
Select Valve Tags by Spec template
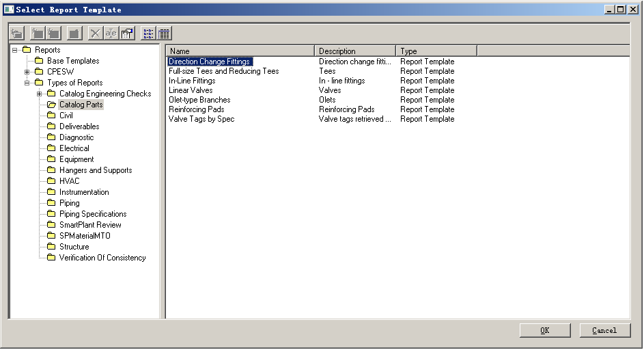point(201,119)
